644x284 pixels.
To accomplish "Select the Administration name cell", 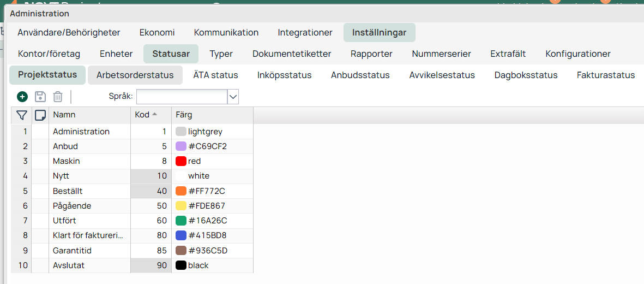I will 89,132.
